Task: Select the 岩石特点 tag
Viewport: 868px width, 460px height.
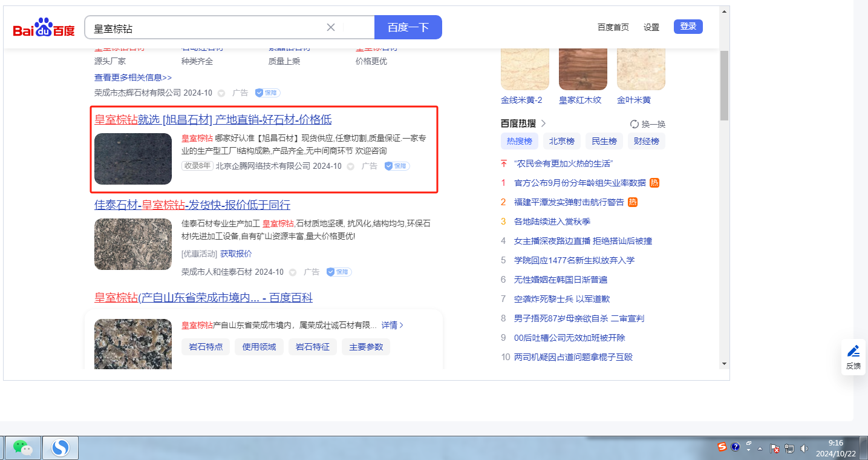Action: (x=206, y=347)
